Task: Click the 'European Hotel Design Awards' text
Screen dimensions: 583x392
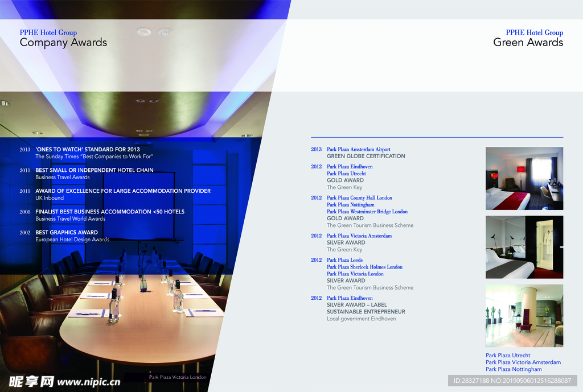Action: 72,240
